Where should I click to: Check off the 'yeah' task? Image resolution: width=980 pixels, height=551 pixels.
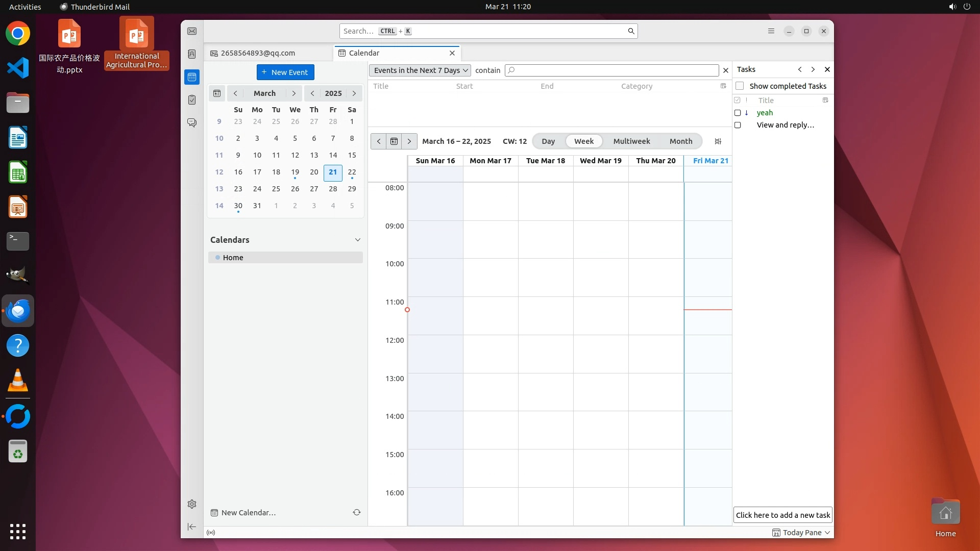coord(738,113)
